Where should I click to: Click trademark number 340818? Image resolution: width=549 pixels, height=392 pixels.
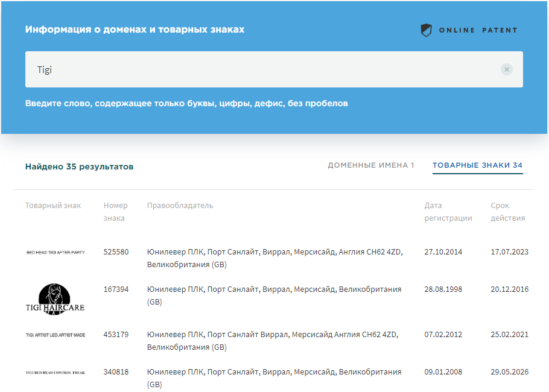pyautogui.click(x=116, y=372)
